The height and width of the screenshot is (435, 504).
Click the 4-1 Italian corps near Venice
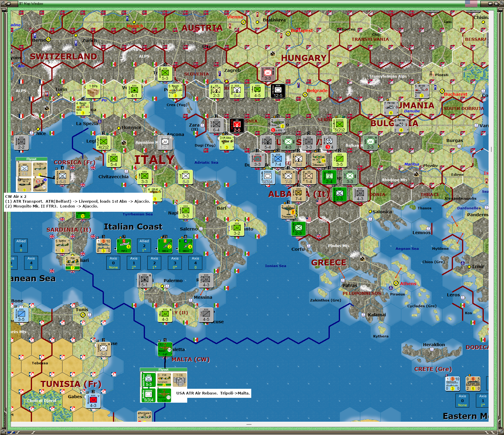pos(134,91)
